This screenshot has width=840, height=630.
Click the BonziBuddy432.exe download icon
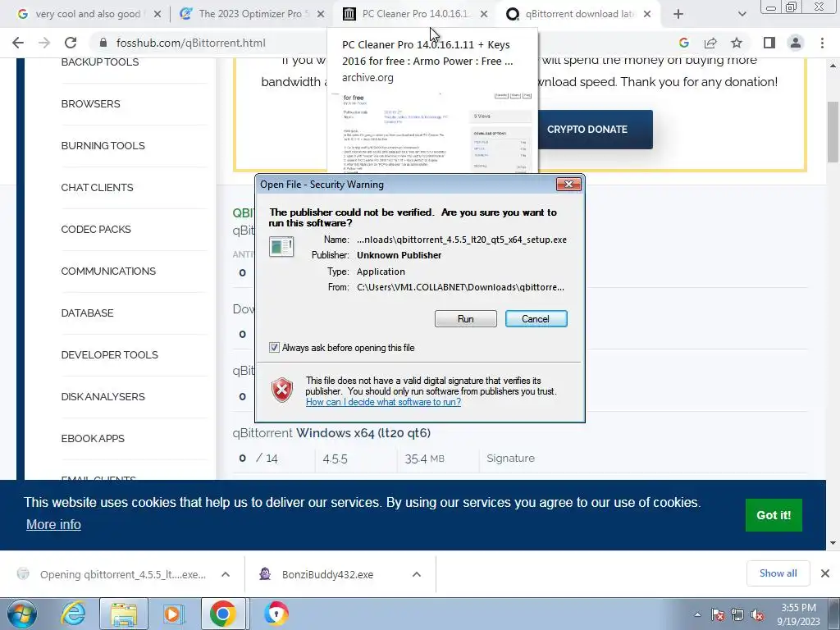(x=265, y=574)
